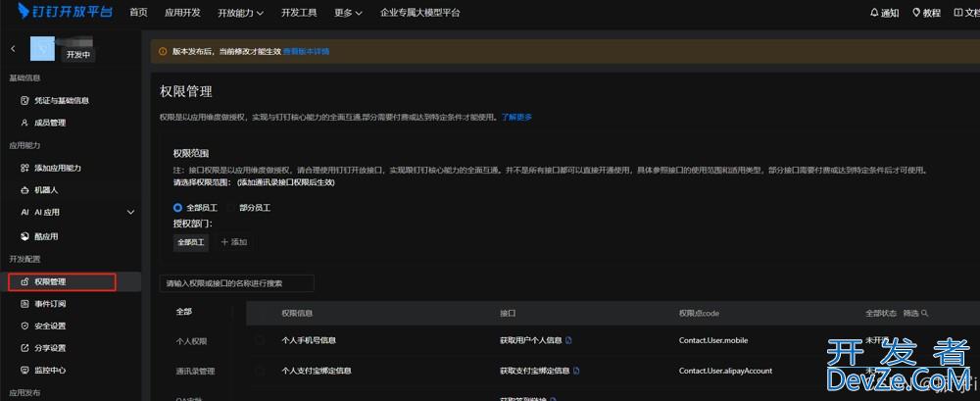This screenshot has width=980, height=401.
Task: Click the app avatar thumbnail in sidebar
Action: pos(42,48)
